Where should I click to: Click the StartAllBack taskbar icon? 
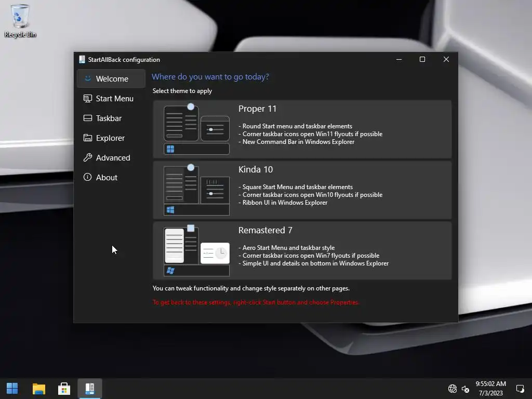89,389
